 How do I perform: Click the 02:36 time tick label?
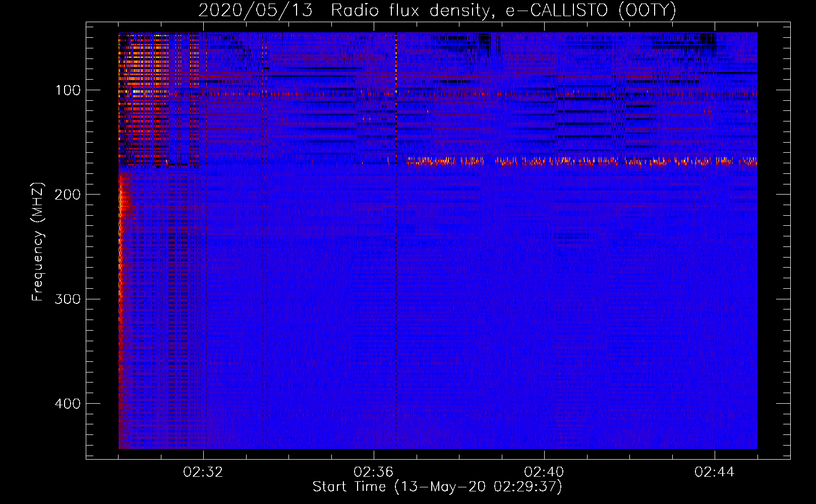coord(374,472)
